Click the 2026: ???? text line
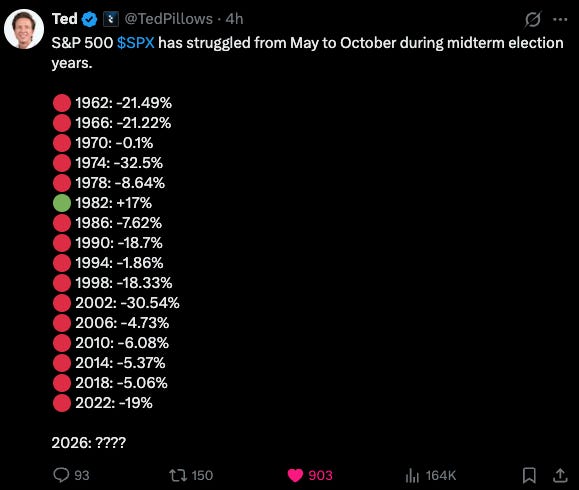This screenshot has height=490, width=579. 89,442
